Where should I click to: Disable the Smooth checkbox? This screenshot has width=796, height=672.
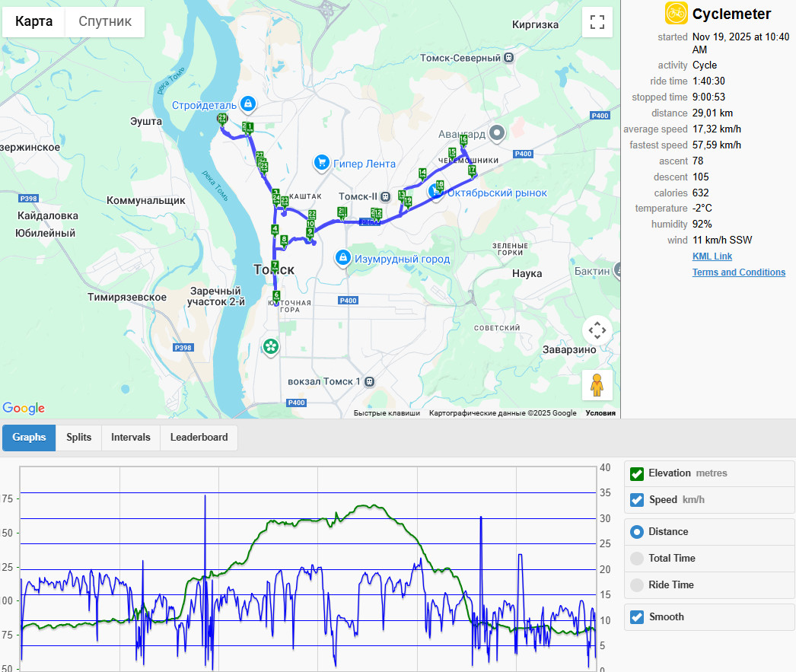click(x=637, y=617)
